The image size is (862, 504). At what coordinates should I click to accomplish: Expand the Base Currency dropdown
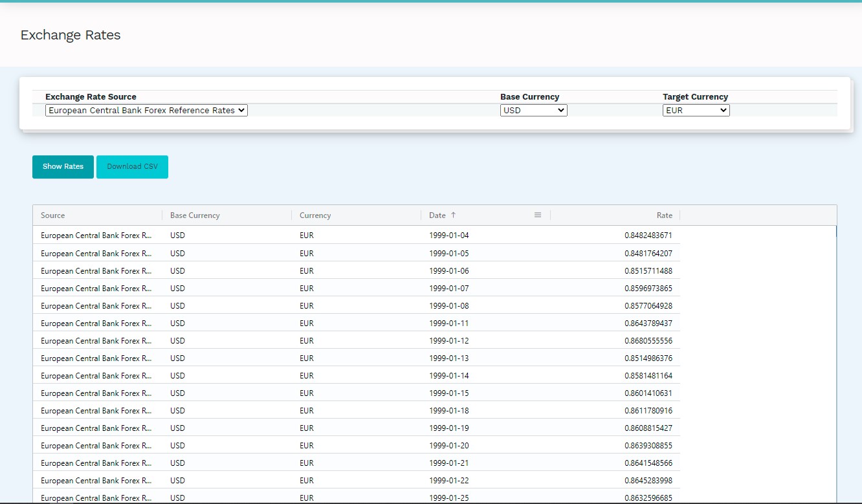point(533,111)
